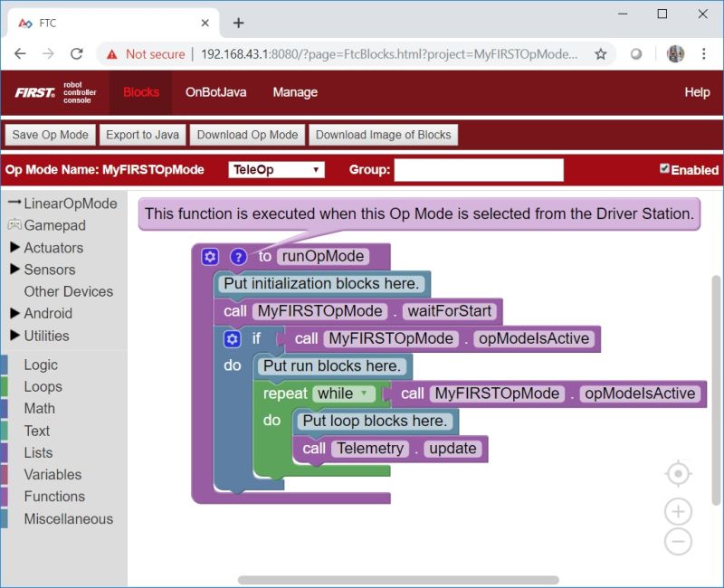Export the blocks to Java
Viewport: 724px width, 588px height.
[142, 134]
